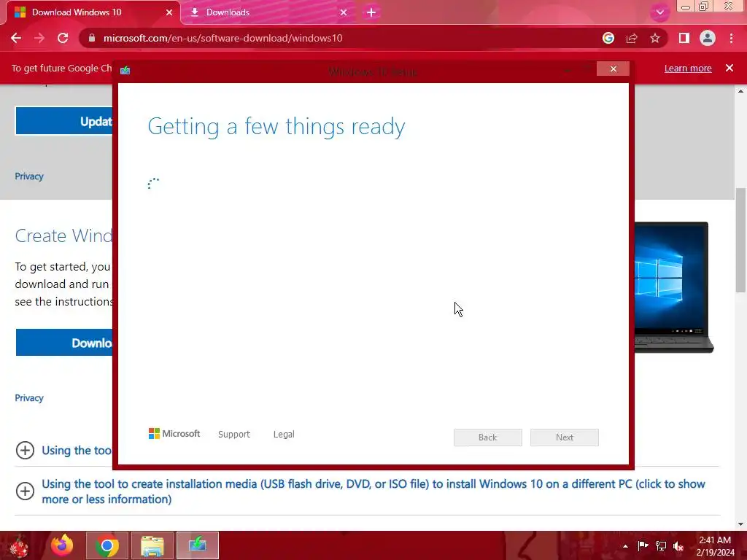Screen dimensions: 747x560
Task: Click the Chrome forward navigation arrow
Action: pos(39,38)
